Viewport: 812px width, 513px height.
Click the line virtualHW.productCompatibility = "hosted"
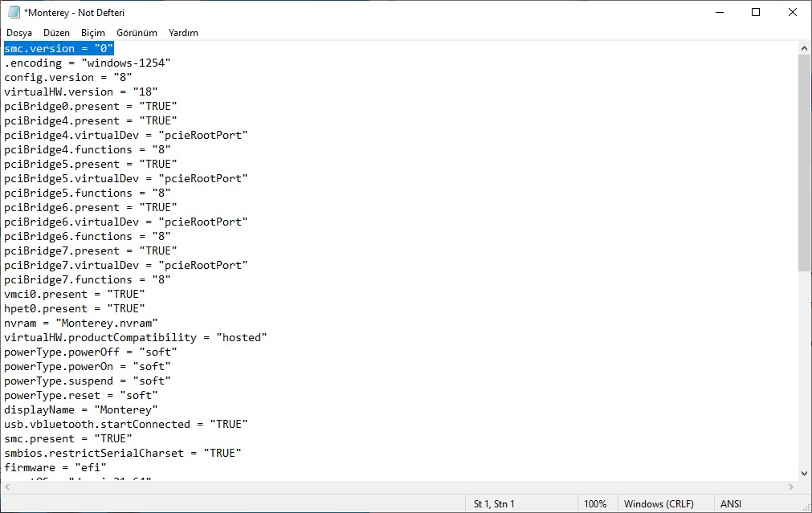click(x=135, y=338)
